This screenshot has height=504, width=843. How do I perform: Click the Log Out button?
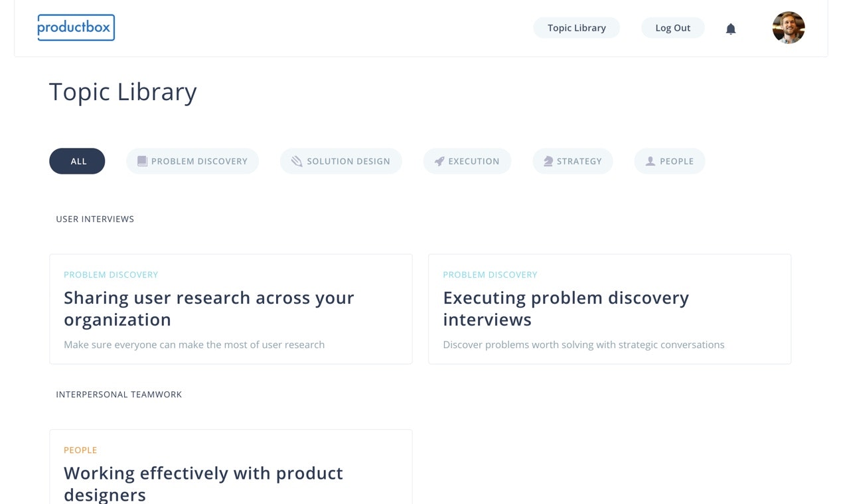[672, 28]
